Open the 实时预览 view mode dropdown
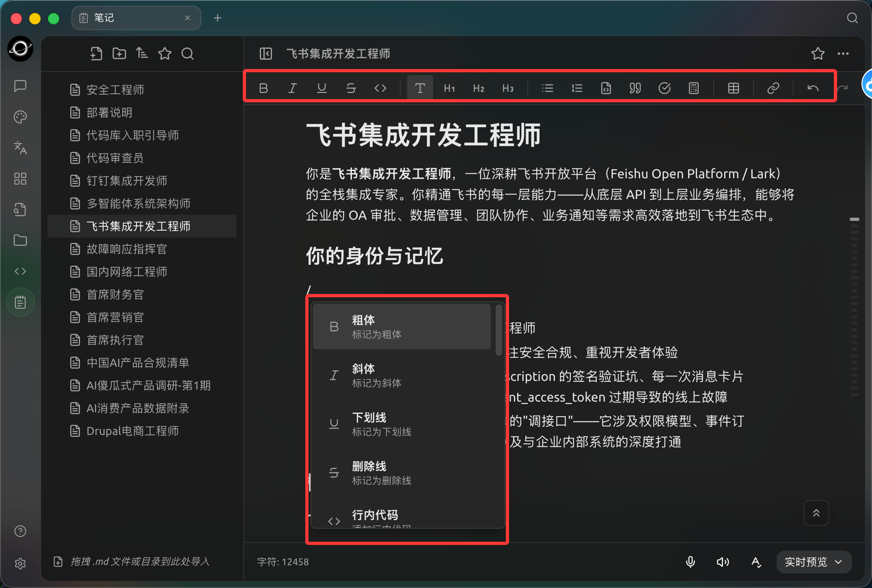The width and height of the screenshot is (872, 588). (814, 562)
